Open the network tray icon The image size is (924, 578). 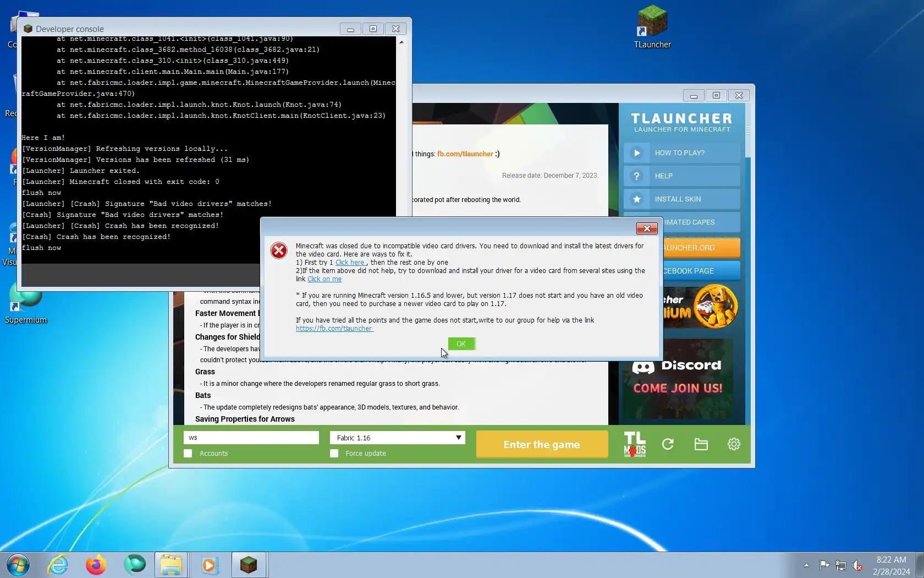click(x=841, y=565)
